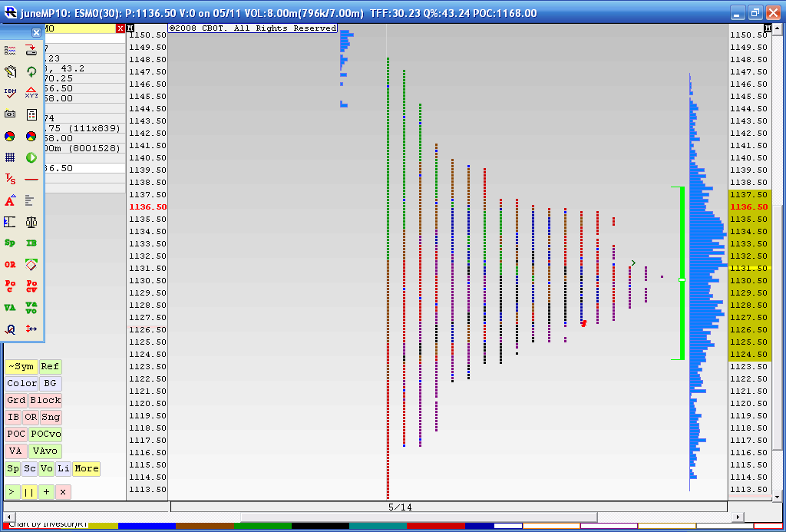Toggle the Sng singles button
The image size is (786, 532).
click(x=51, y=417)
